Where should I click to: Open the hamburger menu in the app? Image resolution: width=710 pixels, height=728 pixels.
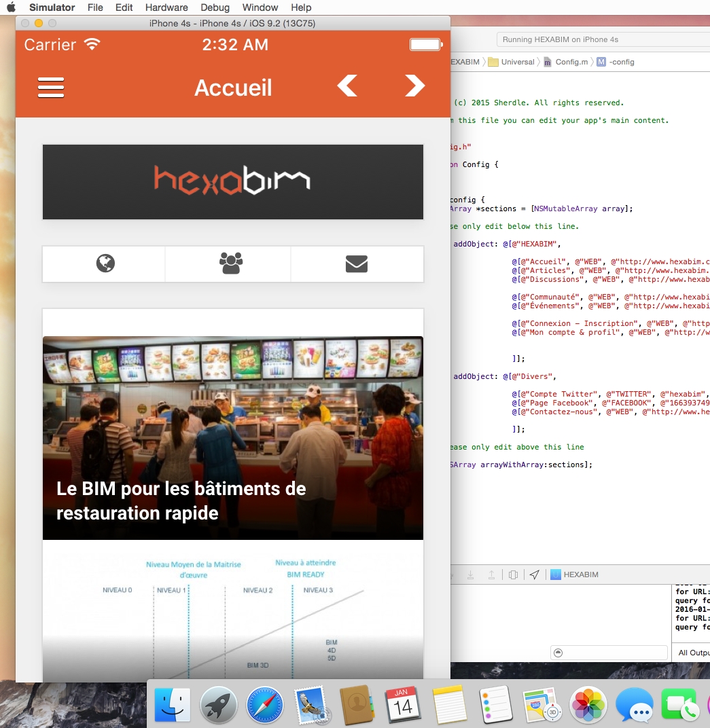click(51, 88)
